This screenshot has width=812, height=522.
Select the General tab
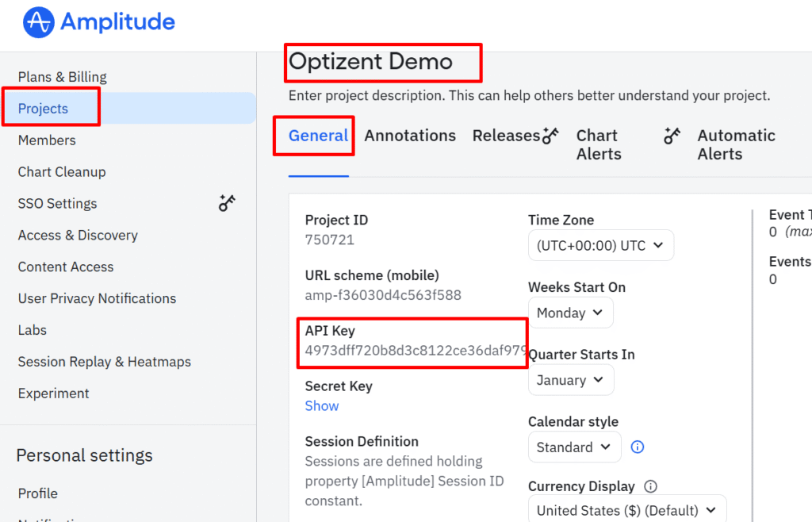pyautogui.click(x=318, y=136)
